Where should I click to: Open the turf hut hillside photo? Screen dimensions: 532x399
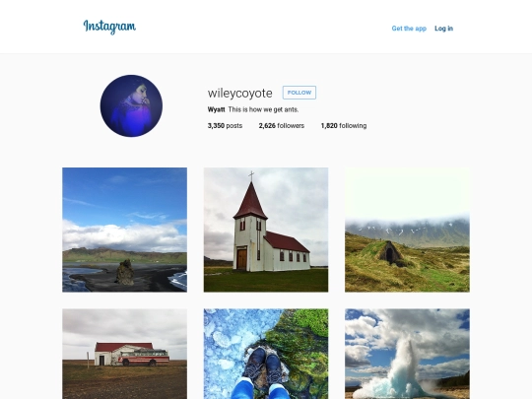[407, 230]
